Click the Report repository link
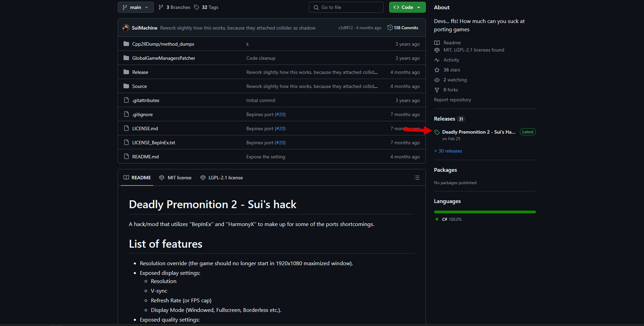The image size is (644, 326). tap(452, 100)
